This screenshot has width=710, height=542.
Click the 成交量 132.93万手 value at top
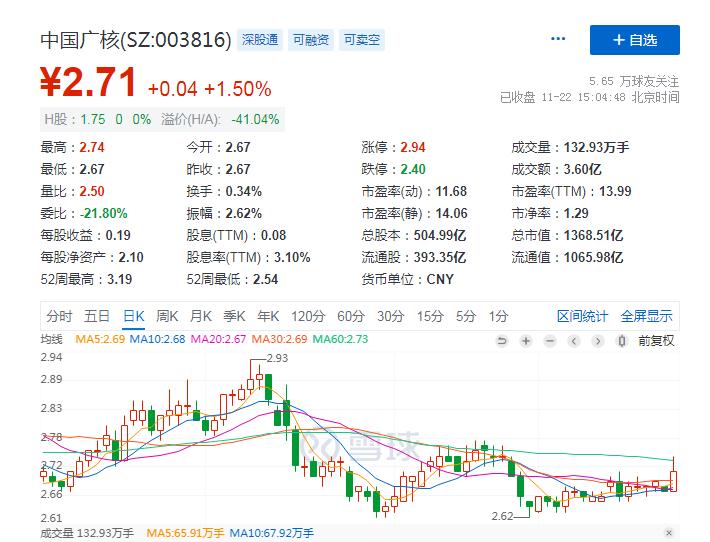(596, 147)
